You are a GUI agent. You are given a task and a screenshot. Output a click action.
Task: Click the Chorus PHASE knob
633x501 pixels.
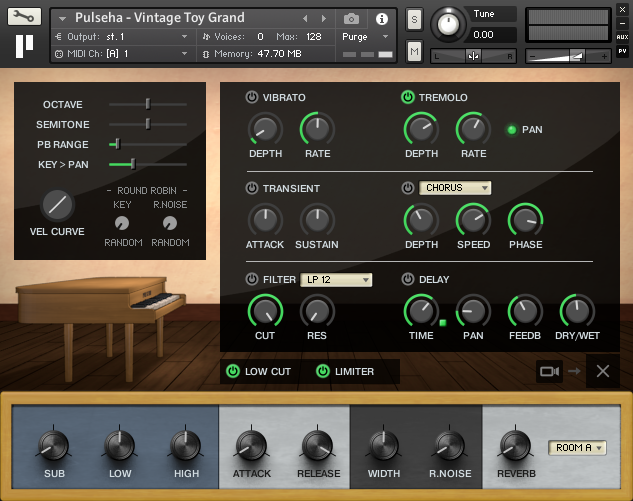tap(525, 220)
